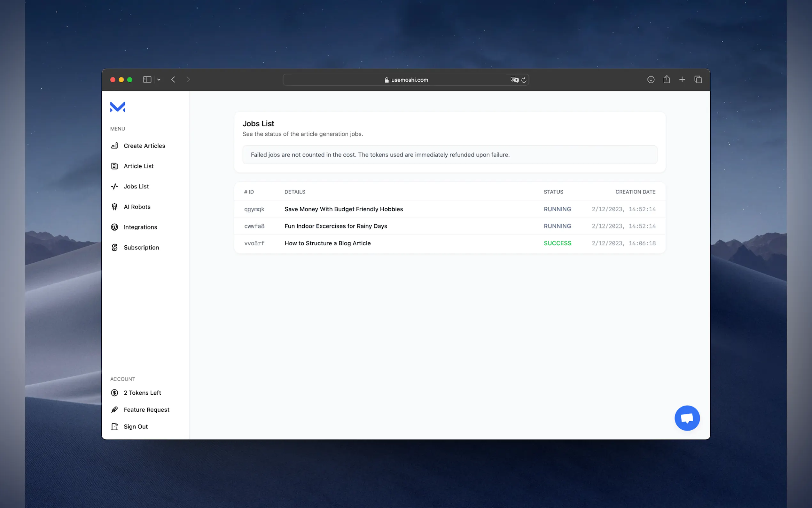Image resolution: width=812 pixels, height=508 pixels.
Task: Open the AI Robots section
Action: coord(137,207)
